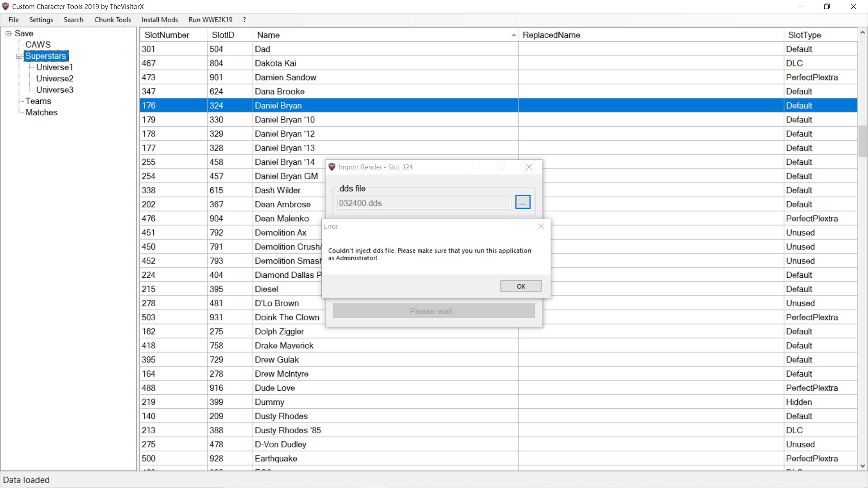This screenshot has width=868, height=488.
Task: Select the Save root node
Action: pyautogui.click(x=24, y=33)
